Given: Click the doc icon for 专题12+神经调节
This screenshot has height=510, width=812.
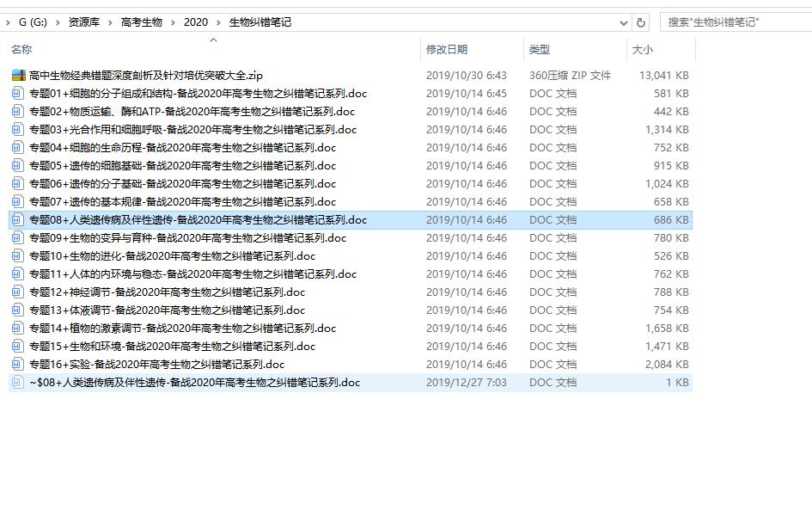Looking at the screenshot, I should coord(17,292).
